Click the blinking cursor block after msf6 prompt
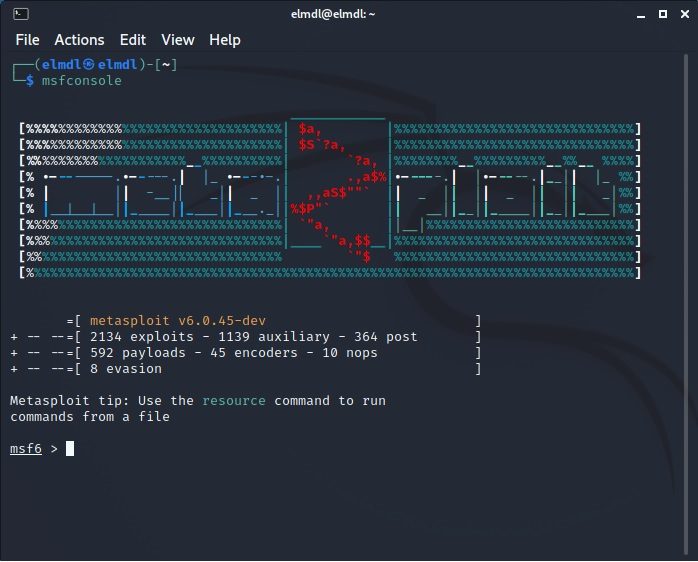Image resolution: width=698 pixels, height=562 pixels. (x=70, y=448)
